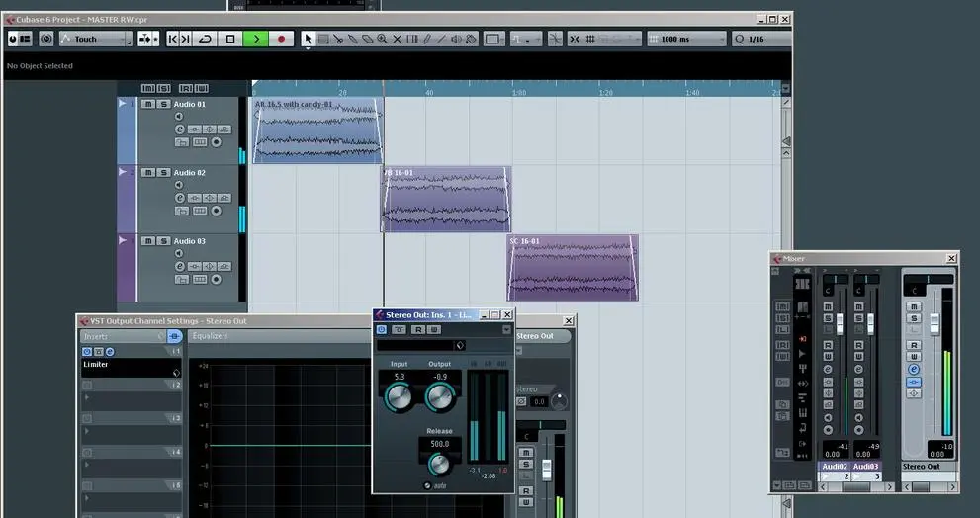Solo the Audio 03 track
The image size is (980, 518).
pyautogui.click(x=163, y=241)
